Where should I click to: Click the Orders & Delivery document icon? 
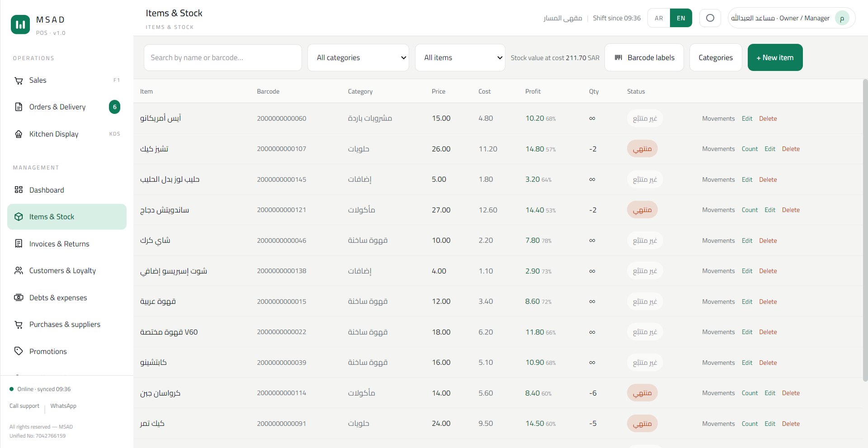tap(19, 107)
